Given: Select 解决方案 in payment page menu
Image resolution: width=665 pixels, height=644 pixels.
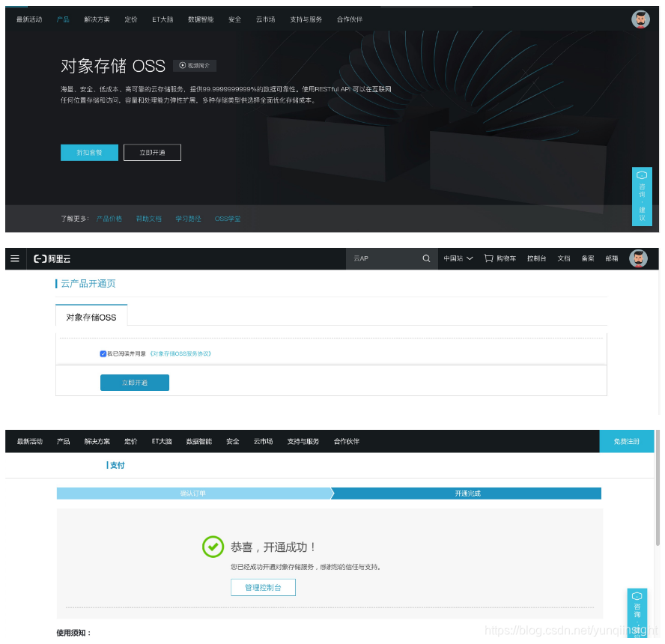Looking at the screenshot, I should (97, 441).
